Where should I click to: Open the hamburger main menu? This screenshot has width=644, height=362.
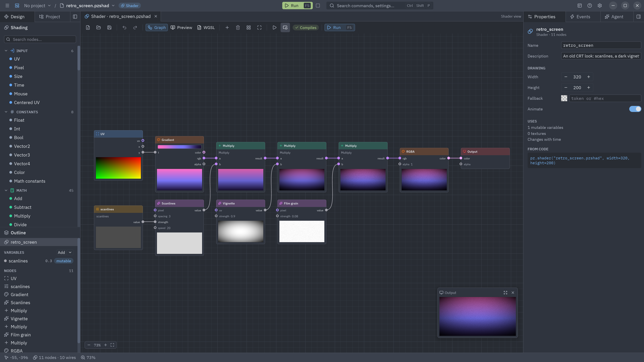[x=7, y=6]
